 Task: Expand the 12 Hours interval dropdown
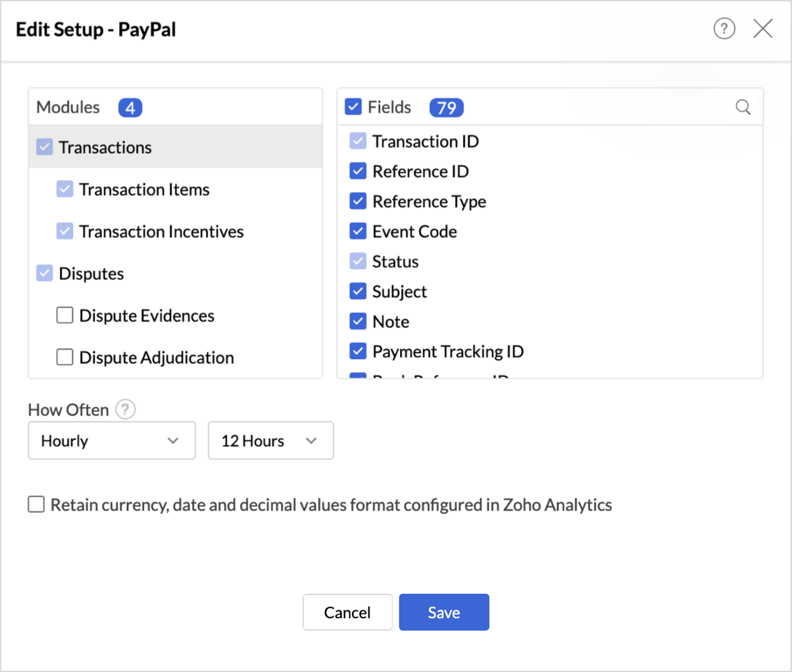270,441
